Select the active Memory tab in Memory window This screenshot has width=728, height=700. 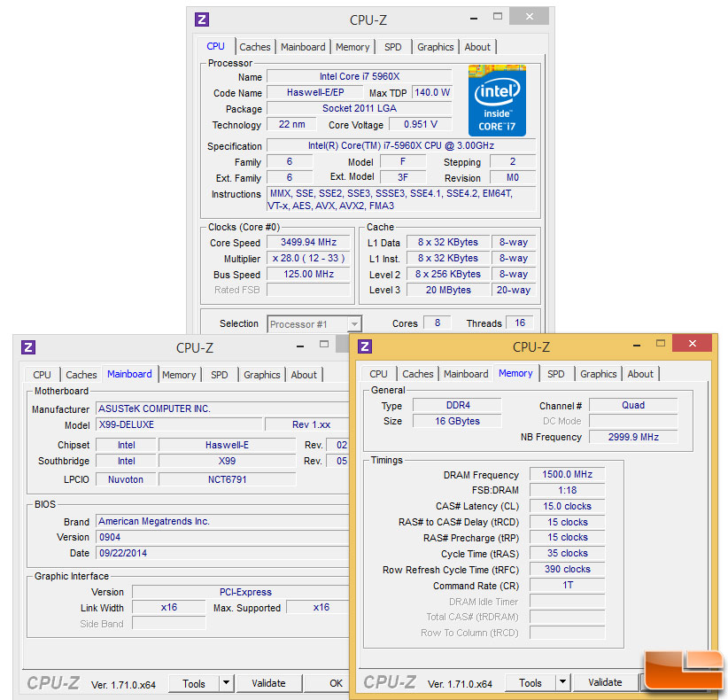[x=515, y=373]
